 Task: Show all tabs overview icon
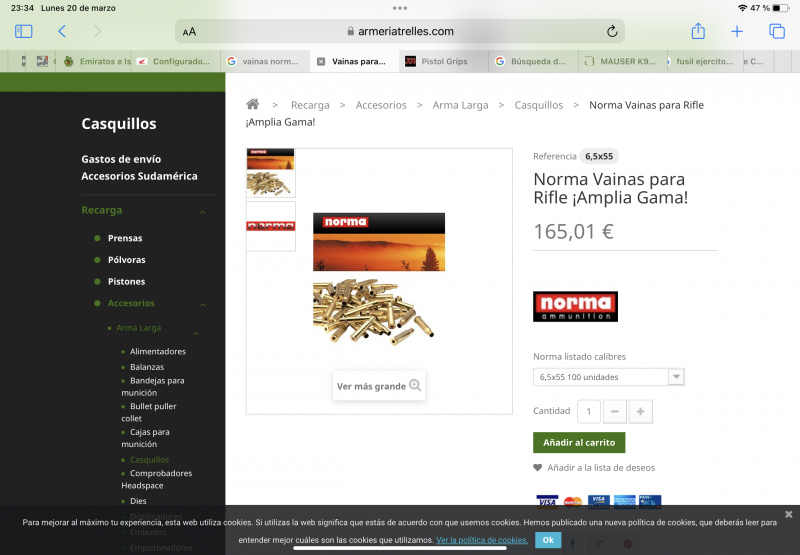[x=776, y=32]
